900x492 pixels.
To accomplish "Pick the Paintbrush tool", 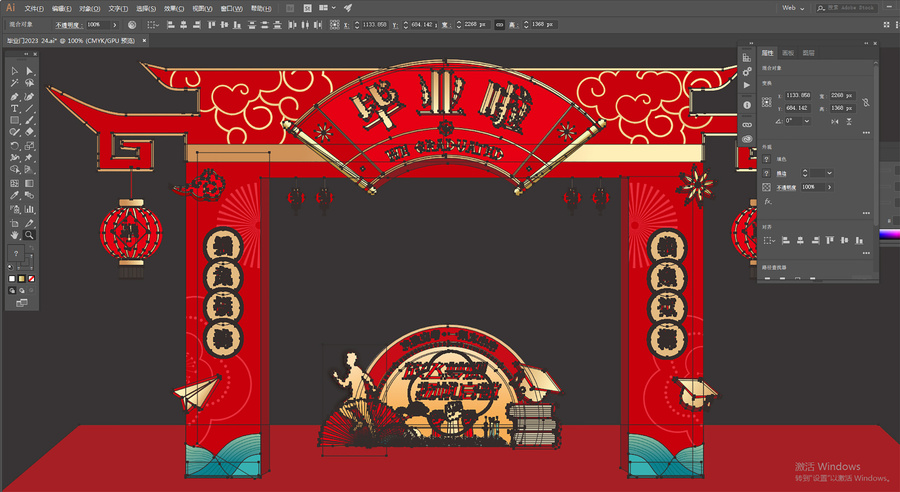I will coord(29,121).
